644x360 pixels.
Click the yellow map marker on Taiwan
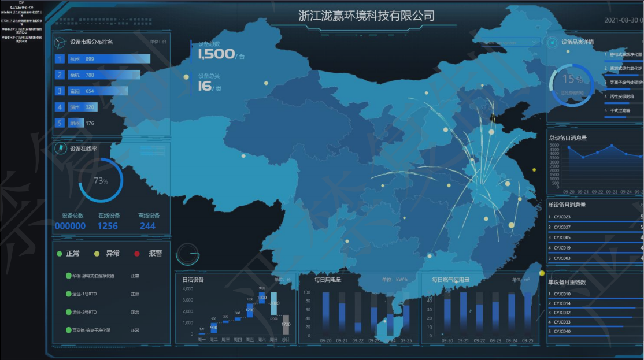(x=542, y=273)
